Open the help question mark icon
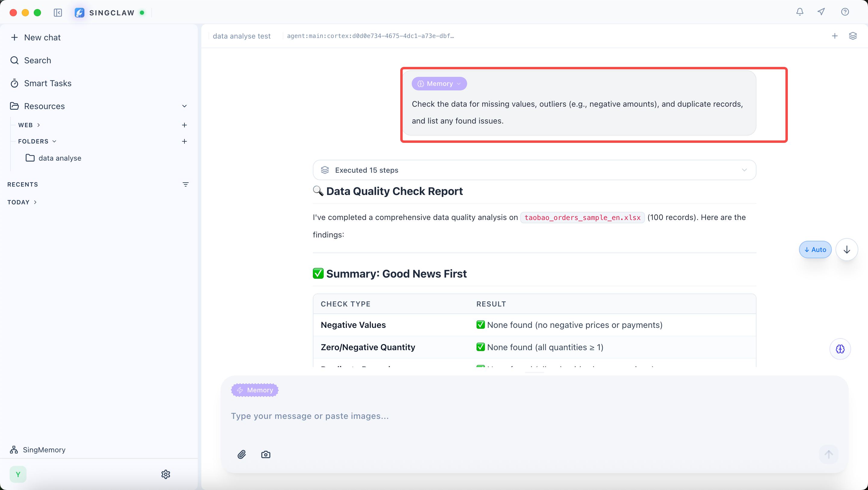 pyautogui.click(x=845, y=12)
